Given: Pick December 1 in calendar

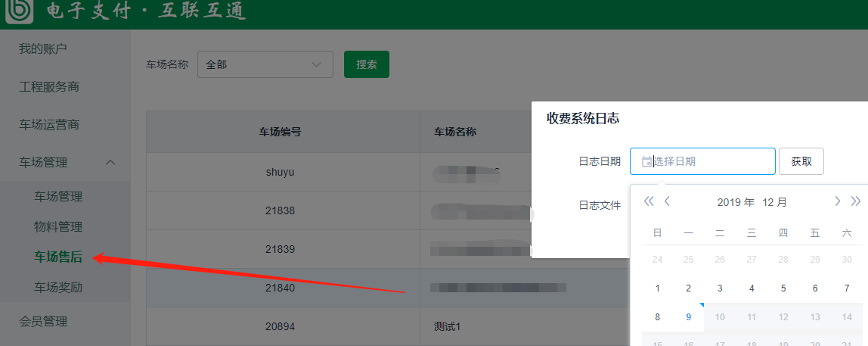Looking at the screenshot, I should coord(658,288).
